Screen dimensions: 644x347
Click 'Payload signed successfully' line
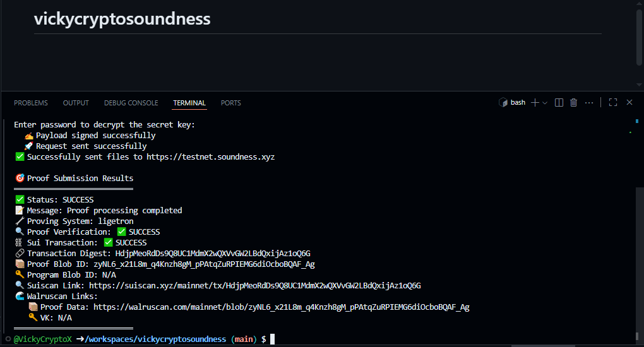[x=90, y=136]
